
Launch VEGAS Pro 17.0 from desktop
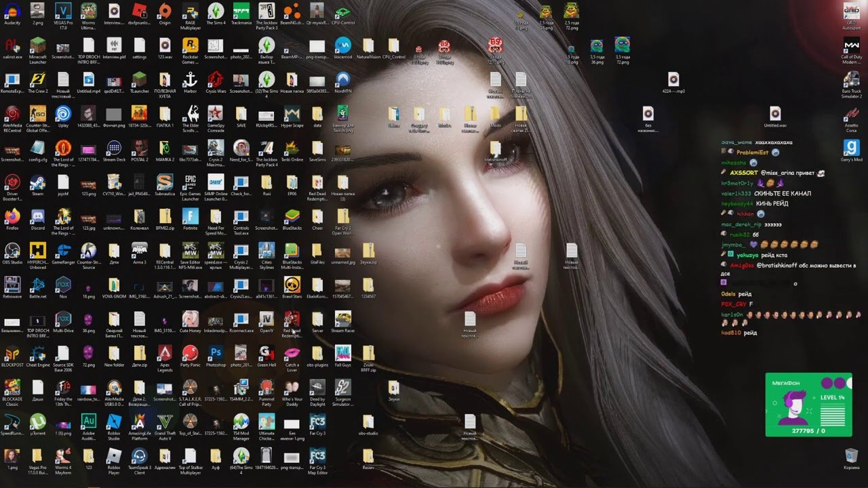pyautogui.click(x=62, y=12)
